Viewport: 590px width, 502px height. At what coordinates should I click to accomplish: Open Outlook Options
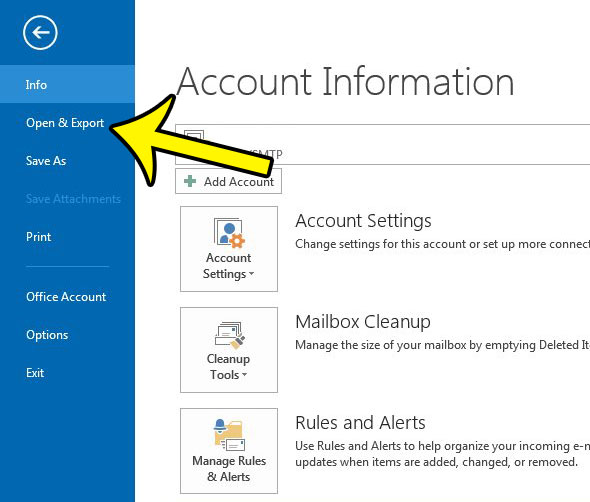(x=47, y=335)
